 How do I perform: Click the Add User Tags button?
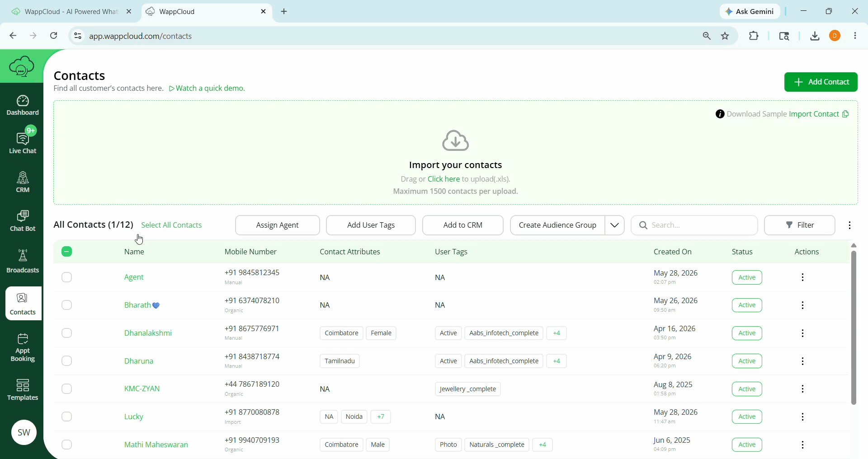(371, 225)
